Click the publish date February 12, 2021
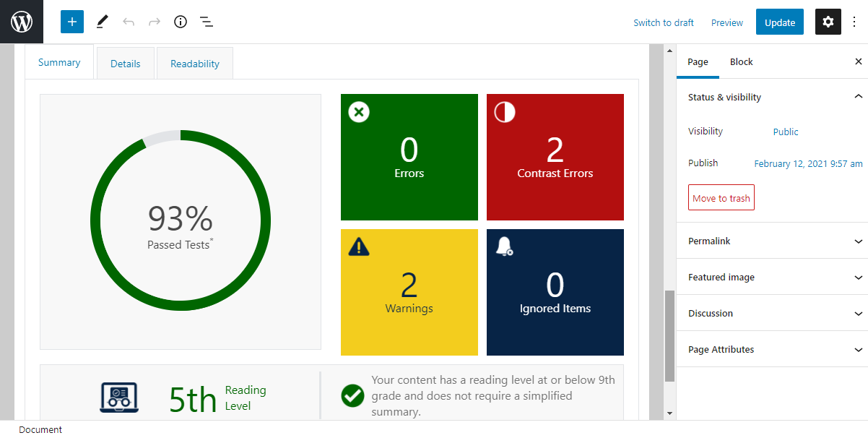Viewport: 868px width, 438px height. [x=808, y=163]
